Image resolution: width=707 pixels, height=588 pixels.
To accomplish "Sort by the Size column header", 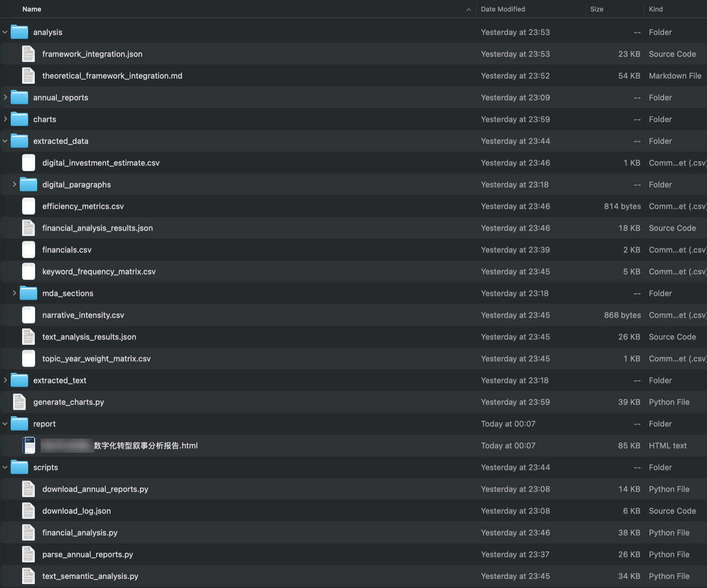I will pos(597,9).
